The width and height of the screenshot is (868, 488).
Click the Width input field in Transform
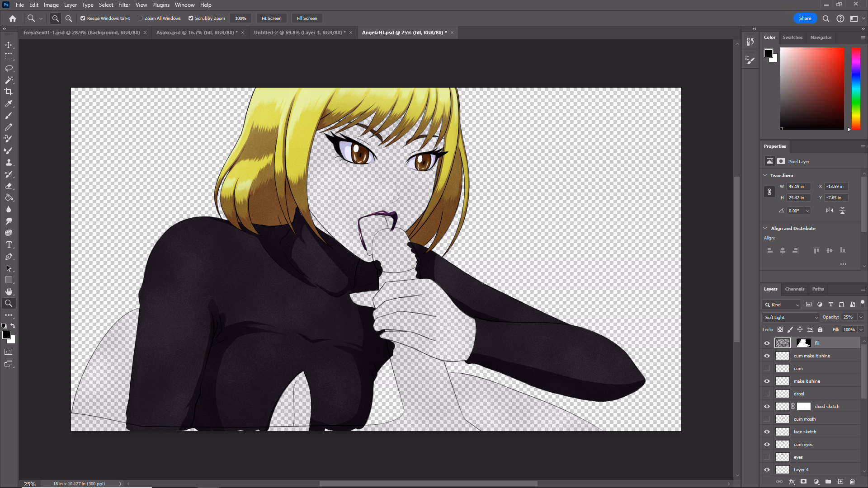coord(798,187)
